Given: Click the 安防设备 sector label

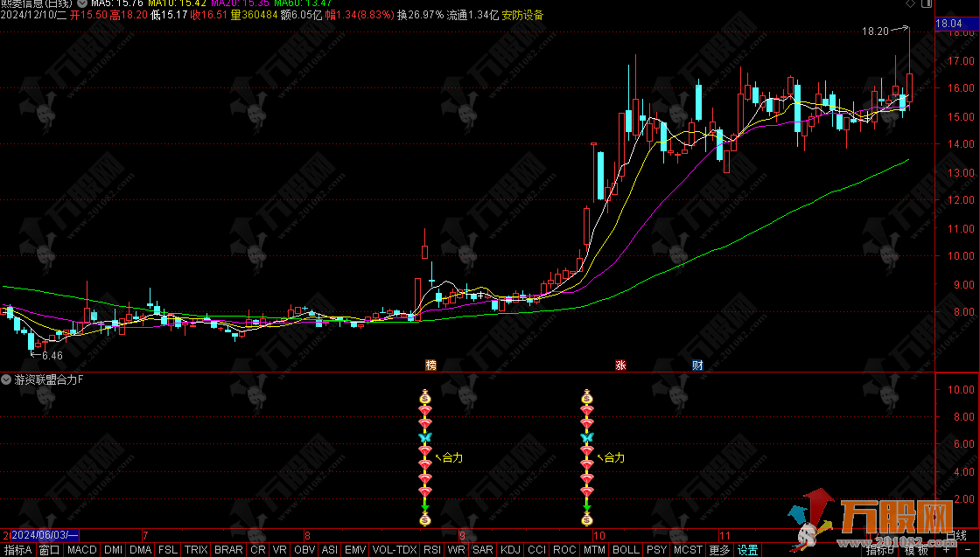Looking at the screenshot, I should tap(522, 15).
